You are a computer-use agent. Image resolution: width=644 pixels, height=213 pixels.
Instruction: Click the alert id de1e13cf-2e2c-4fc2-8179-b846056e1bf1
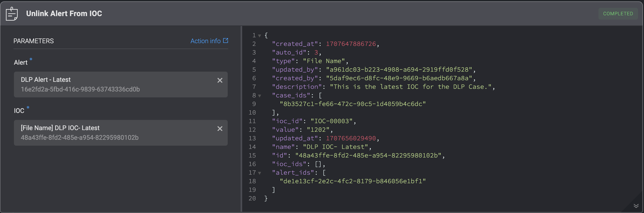click(x=353, y=181)
